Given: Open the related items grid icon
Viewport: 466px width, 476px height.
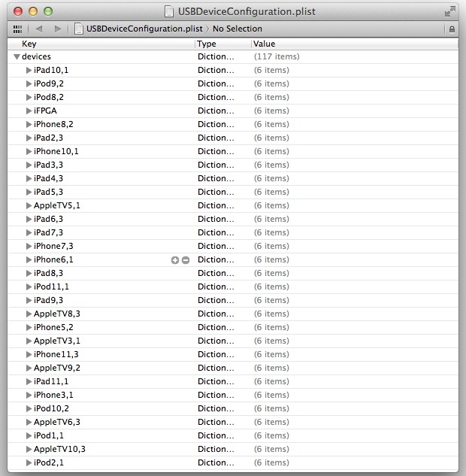Looking at the screenshot, I should 17,29.
